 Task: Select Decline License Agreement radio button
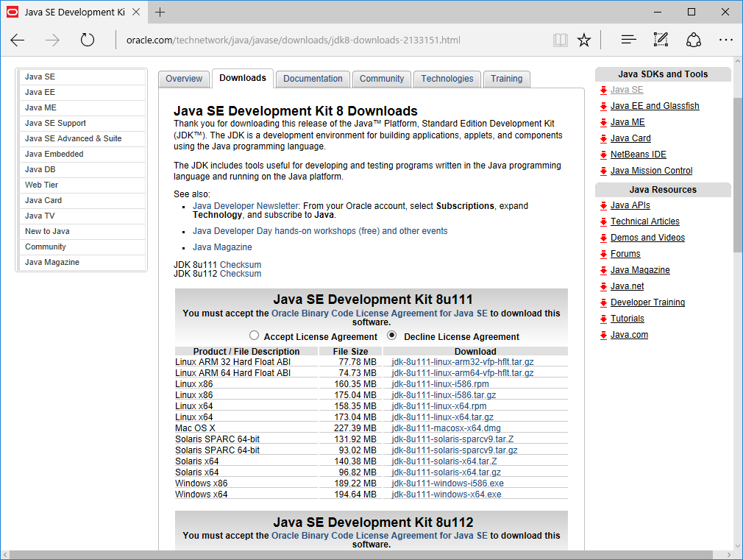392,336
